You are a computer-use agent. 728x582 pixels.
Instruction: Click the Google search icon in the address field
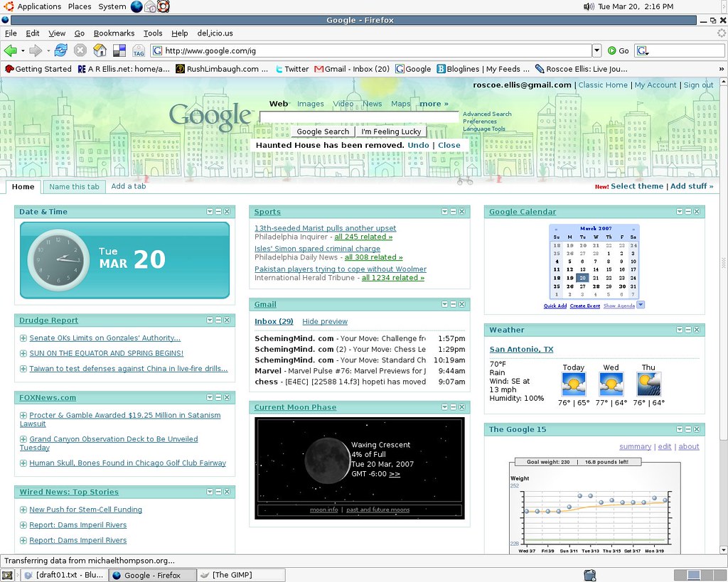pos(156,50)
